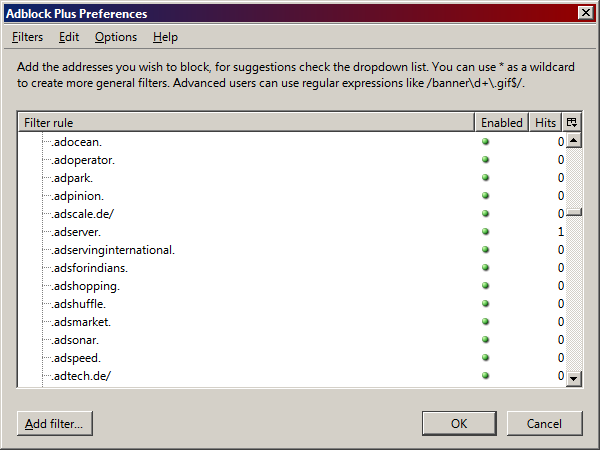This screenshot has height=450, width=600.
Task: Click the vertical scrollbar thumb
Action: point(573,212)
